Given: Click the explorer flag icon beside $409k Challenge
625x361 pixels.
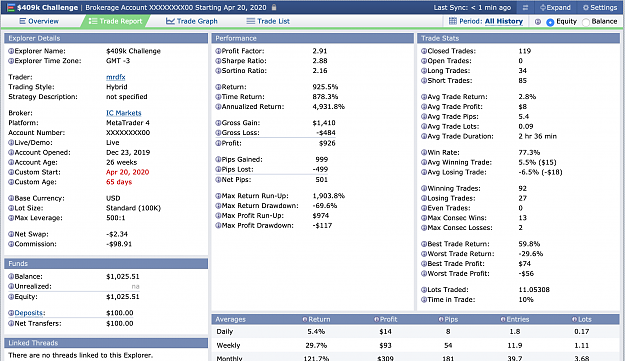Looking at the screenshot, I should coord(11,8).
